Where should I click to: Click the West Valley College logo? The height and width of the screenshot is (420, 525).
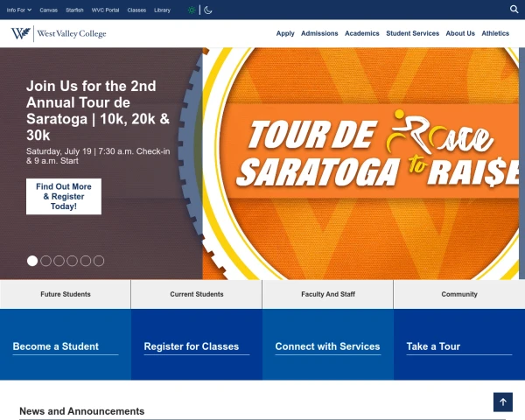pos(59,33)
